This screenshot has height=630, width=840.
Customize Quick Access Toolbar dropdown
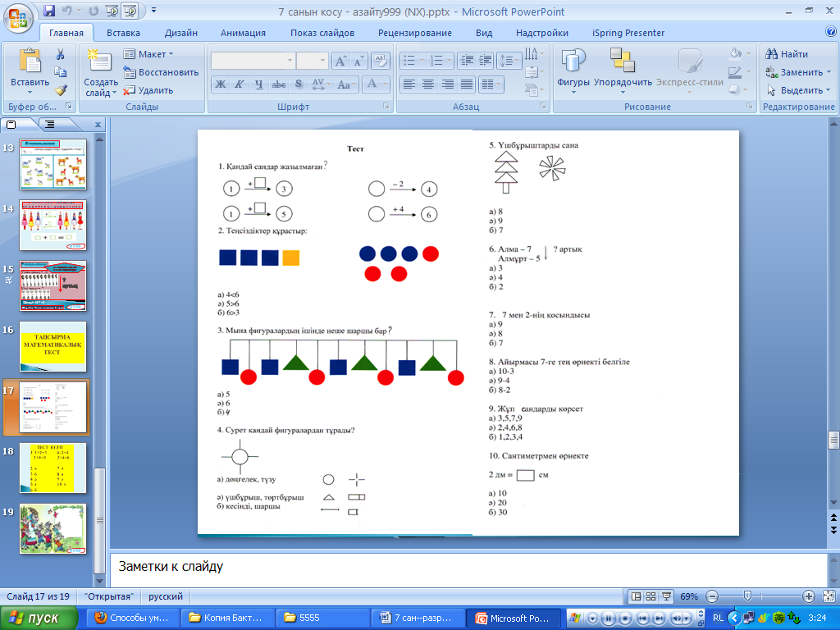click(153, 11)
